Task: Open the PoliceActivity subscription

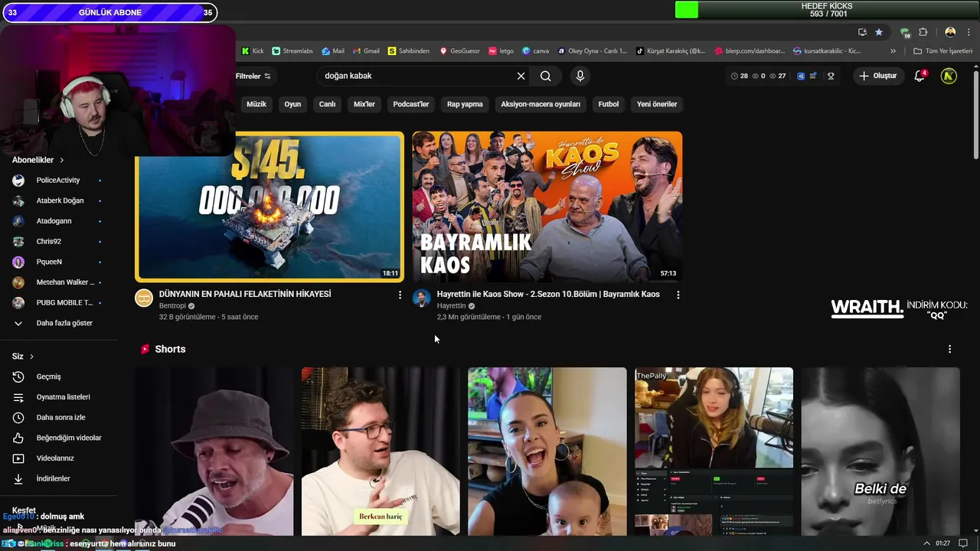Action: point(58,181)
